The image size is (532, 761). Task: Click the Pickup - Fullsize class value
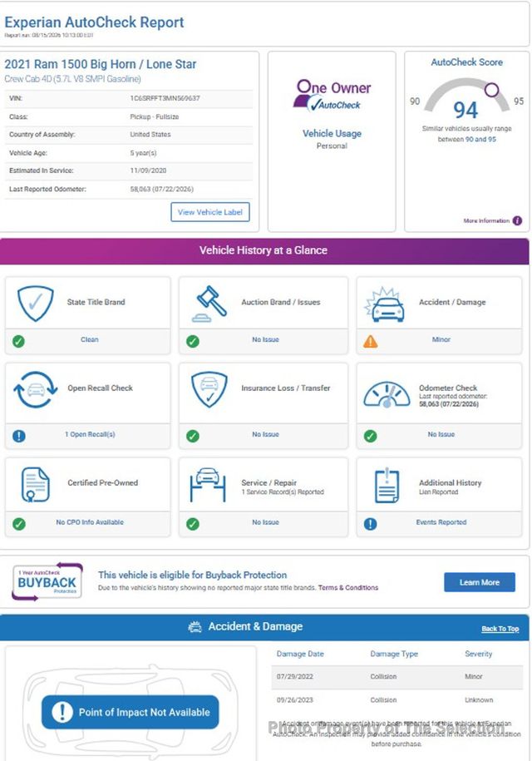155,117
